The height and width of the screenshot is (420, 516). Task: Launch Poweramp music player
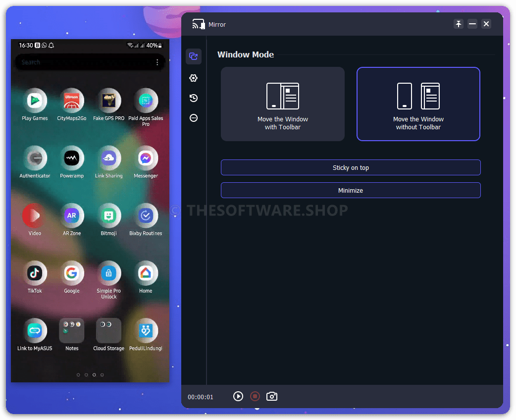click(72, 158)
